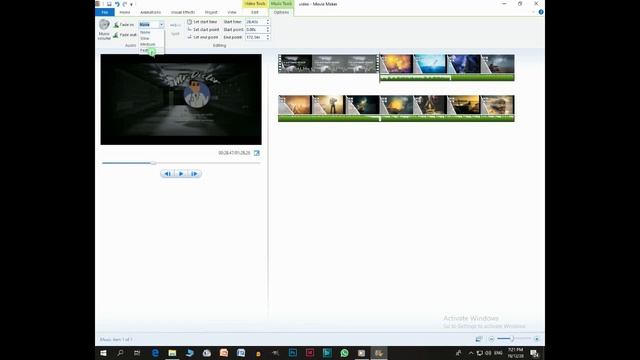Select the Mr. Doctor intro clip on storyboard
640x360 pixels.
click(x=329, y=64)
